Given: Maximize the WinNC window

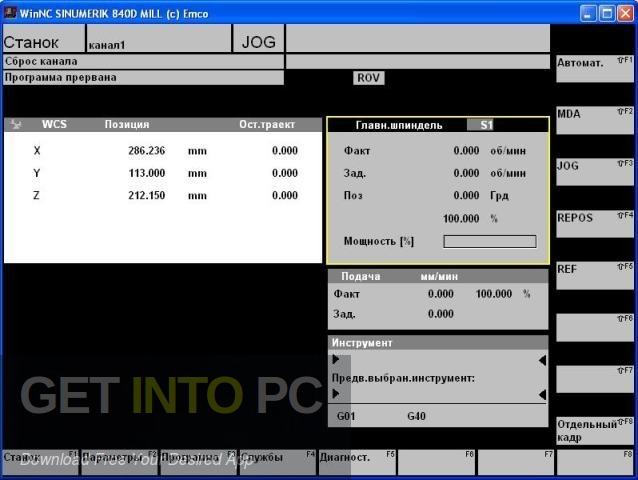Looking at the screenshot, I should coord(607,13).
